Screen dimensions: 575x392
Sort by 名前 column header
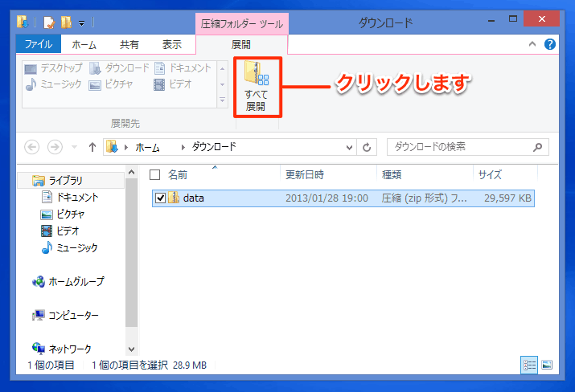point(179,175)
